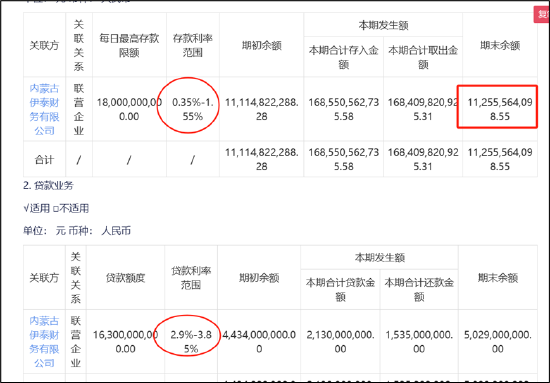Open 内蒙古伊泰财务有限公司 link in loan table
Image resolution: width=550 pixels, height=383 pixels.
[44, 342]
